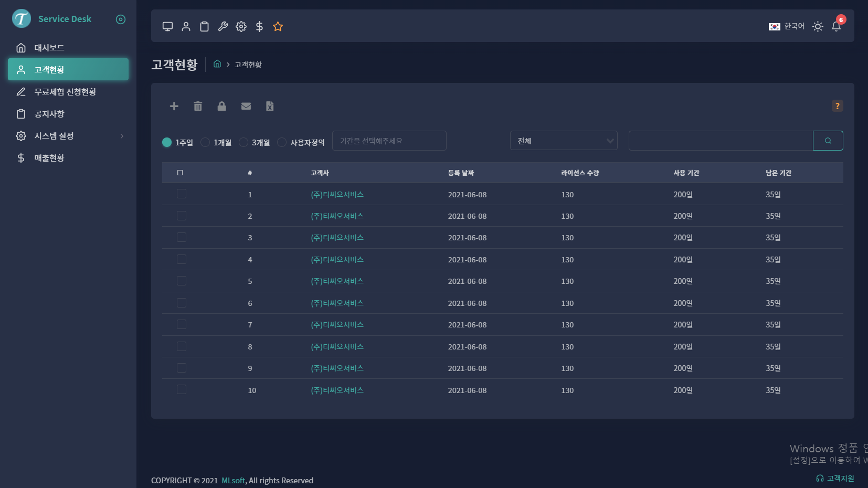
Task: Sort by 라이선스 수량 column header
Action: [580, 173]
